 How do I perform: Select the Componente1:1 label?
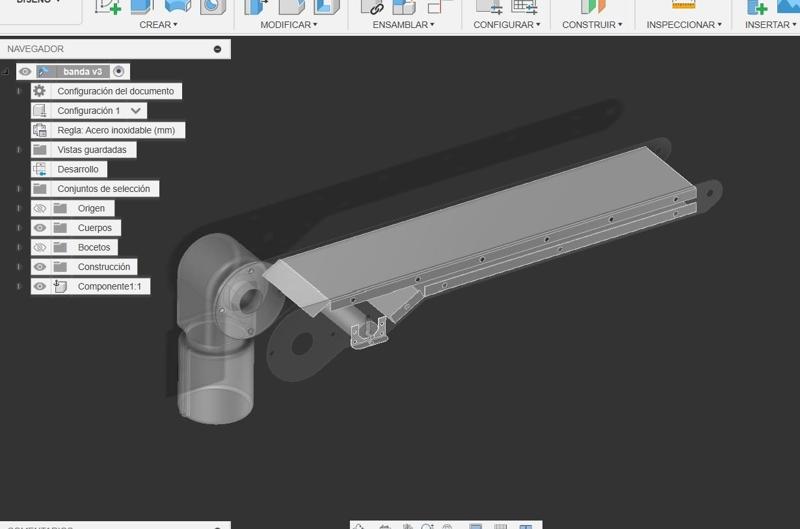click(x=109, y=287)
